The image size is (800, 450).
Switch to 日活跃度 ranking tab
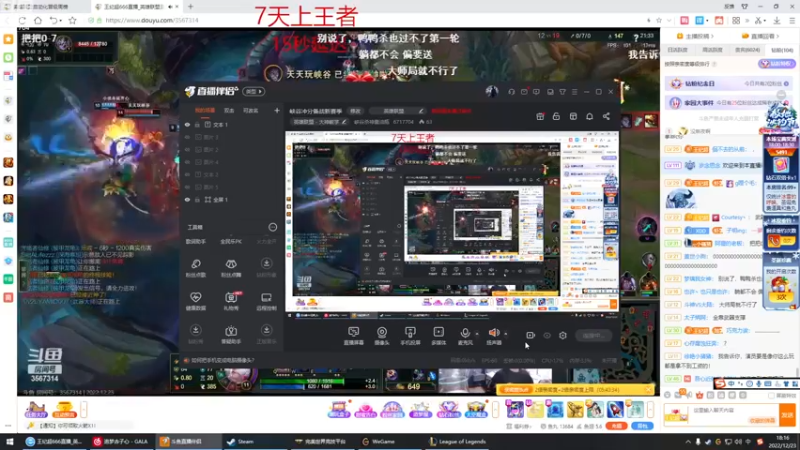point(678,50)
